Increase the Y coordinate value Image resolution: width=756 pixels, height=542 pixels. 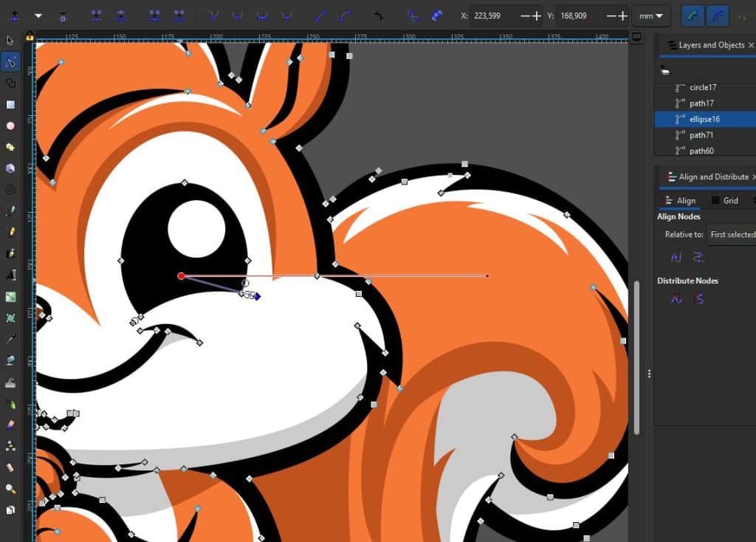pyautogui.click(x=622, y=16)
